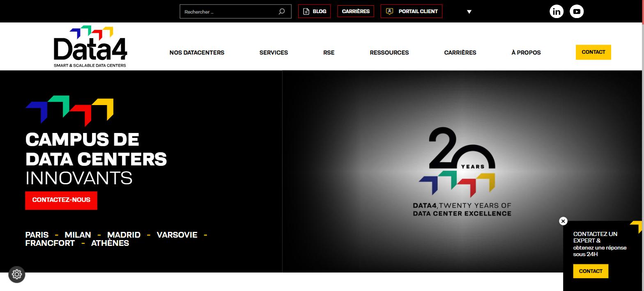The height and width of the screenshot is (291, 644).
Task: Open the YouTube icon link
Action: coord(577,11)
